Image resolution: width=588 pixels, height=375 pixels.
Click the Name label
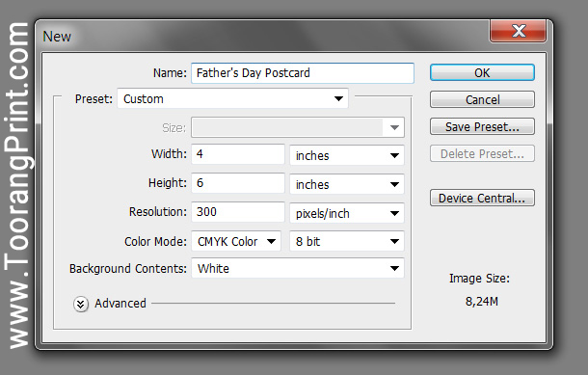tap(170, 72)
